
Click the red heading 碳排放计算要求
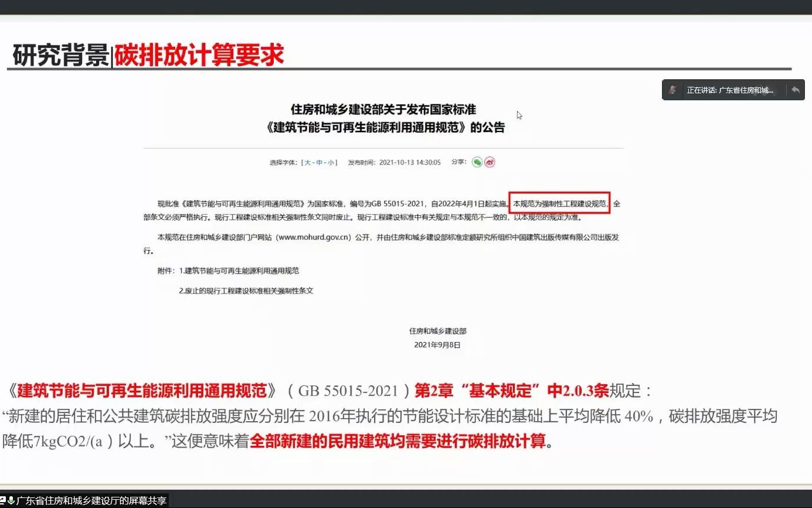click(x=199, y=56)
